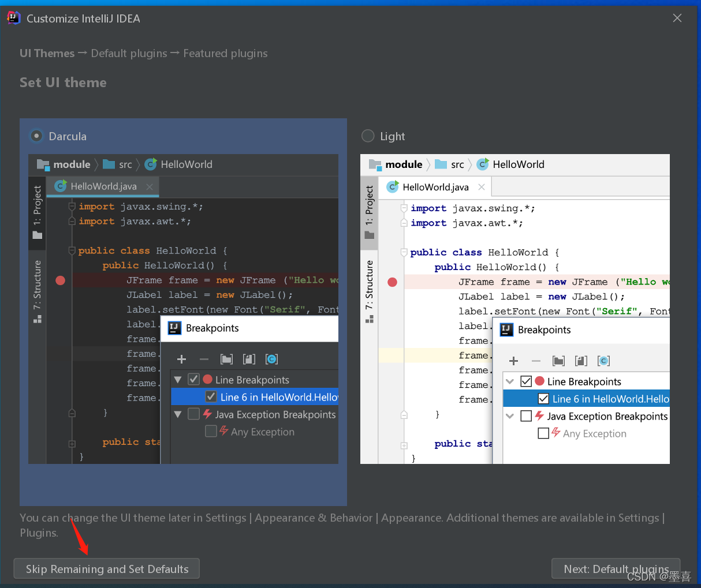The image size is (701, 588).
Task: Open the 1: Project tool tab in Light preview
Action: (370, 212)
